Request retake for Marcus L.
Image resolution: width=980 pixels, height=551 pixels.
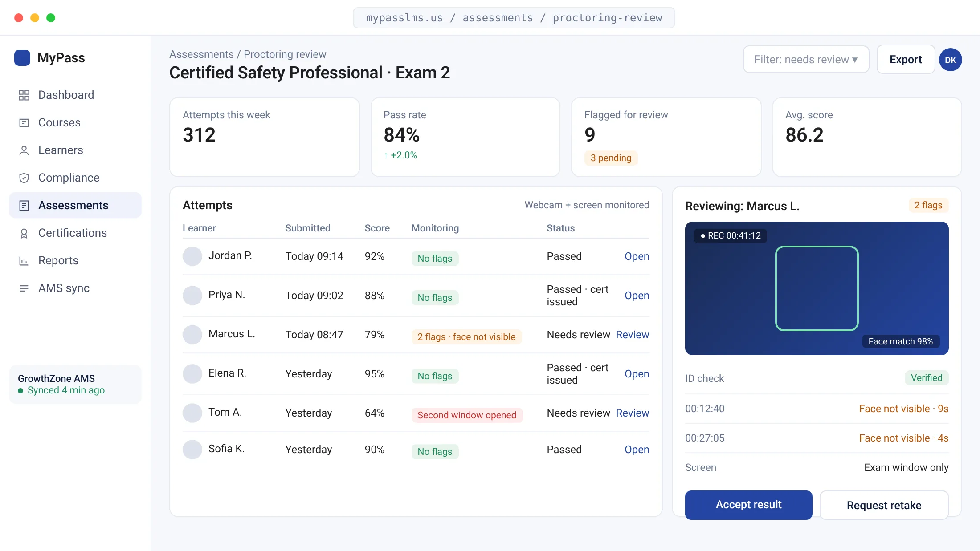(884, 505)
